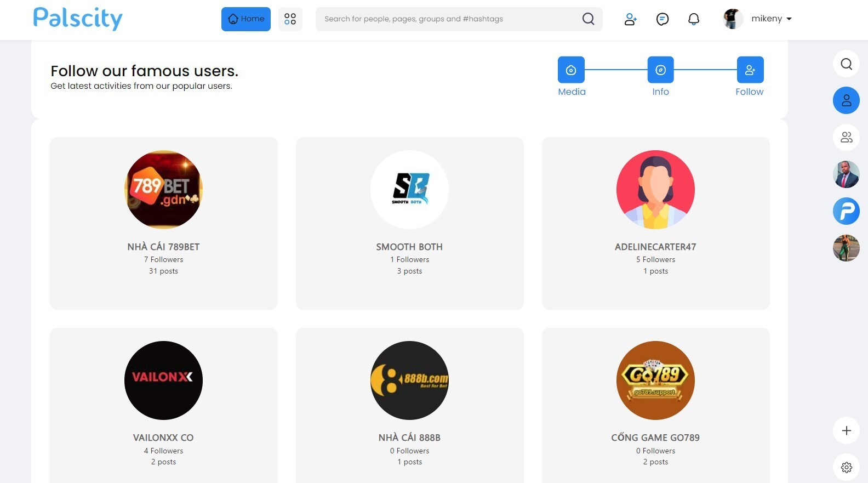Open sidebar search magnifier icon
The height and width of the screenshot is (483, 868).
click(847, 64)
